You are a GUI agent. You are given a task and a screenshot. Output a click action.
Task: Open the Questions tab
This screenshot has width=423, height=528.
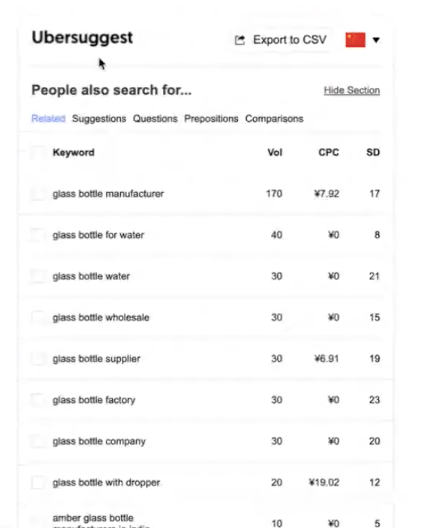click(x=155, y=119)
